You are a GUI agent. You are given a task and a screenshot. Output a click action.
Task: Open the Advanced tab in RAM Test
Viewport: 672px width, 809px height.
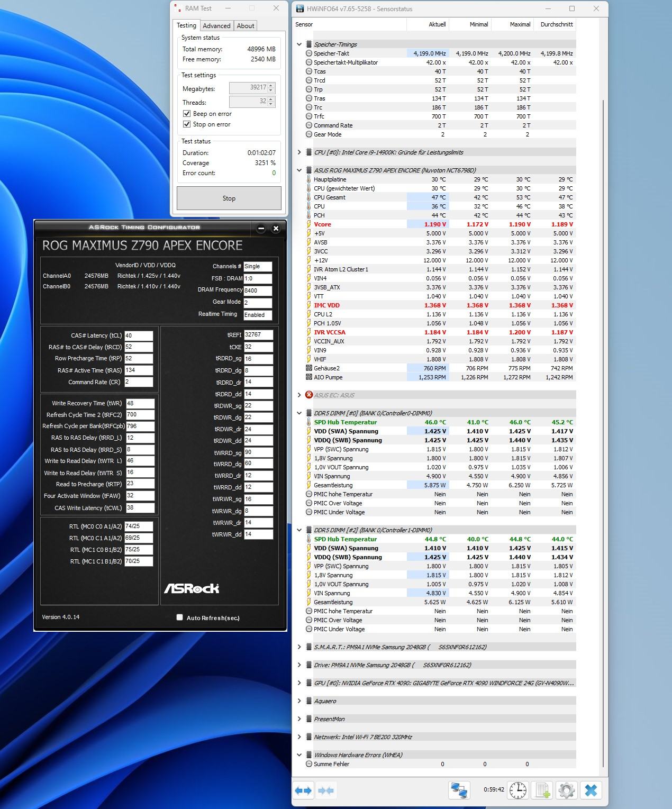(x=216, y=26)
